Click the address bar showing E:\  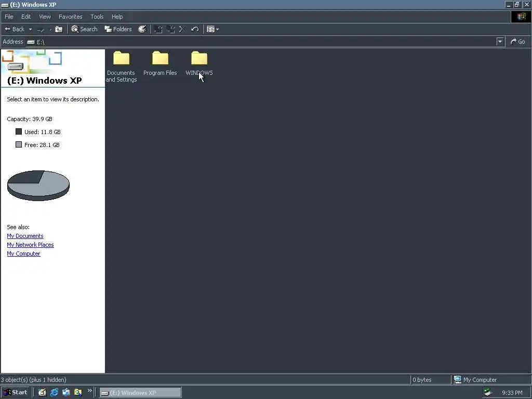261,42
